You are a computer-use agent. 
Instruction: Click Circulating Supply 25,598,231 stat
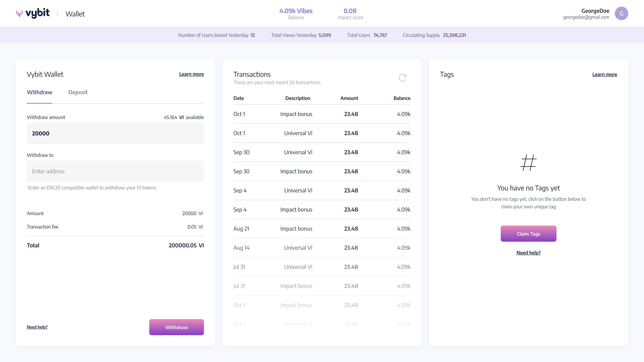[434, 35]
